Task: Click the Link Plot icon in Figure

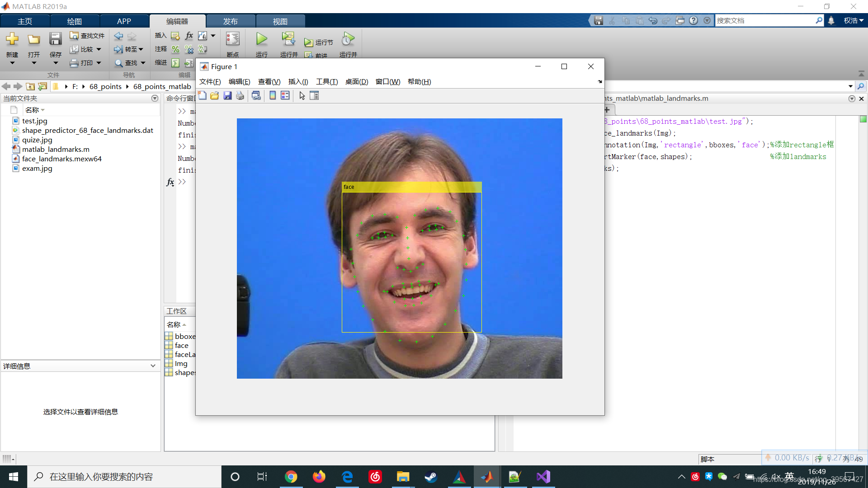Action: click(256, 95)
